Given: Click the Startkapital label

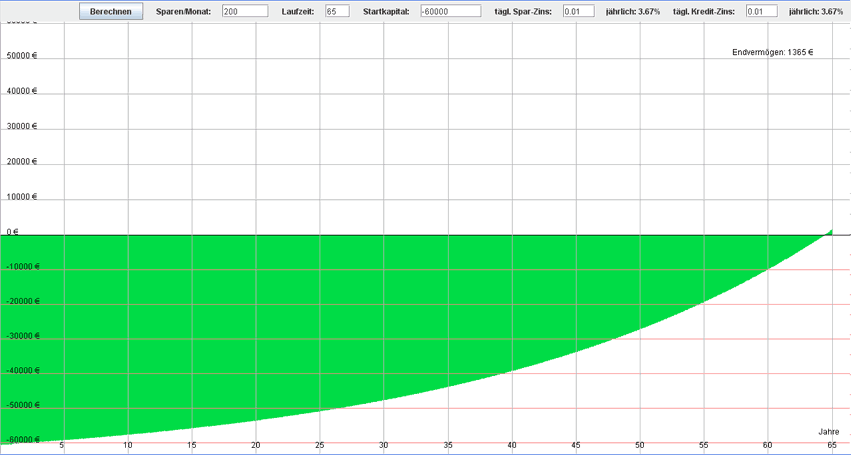Looking at the screenshot, I should coord(387,11).
